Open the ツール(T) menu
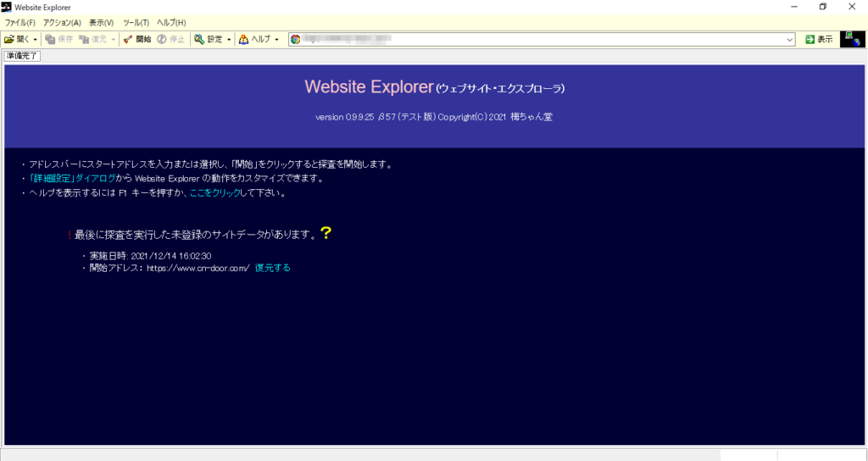 pyautogui.click(x=136, y=23)
